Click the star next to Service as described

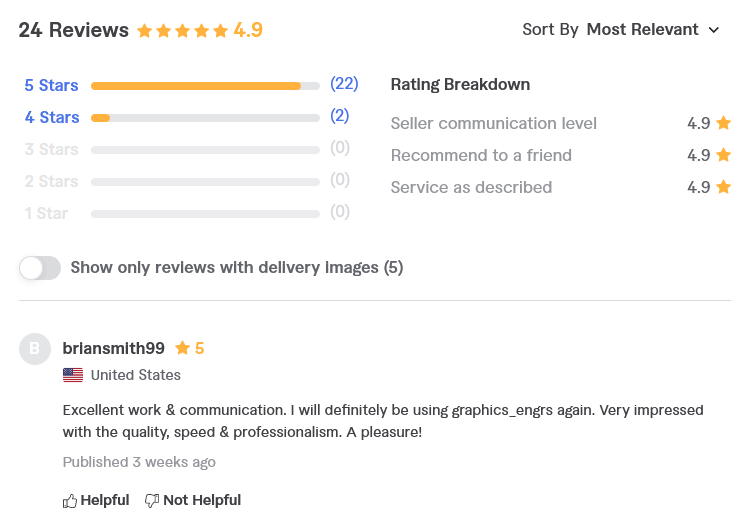[x=724, y=187]
